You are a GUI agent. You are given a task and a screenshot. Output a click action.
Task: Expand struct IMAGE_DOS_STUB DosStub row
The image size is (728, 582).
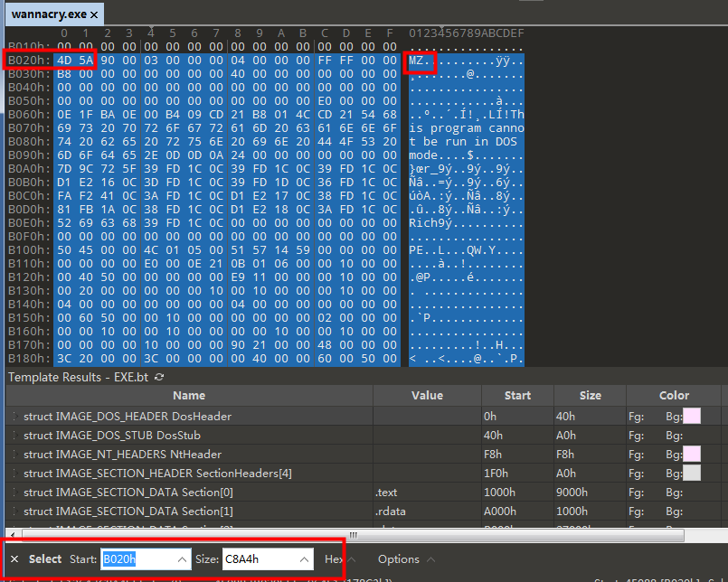click(15, 436)
